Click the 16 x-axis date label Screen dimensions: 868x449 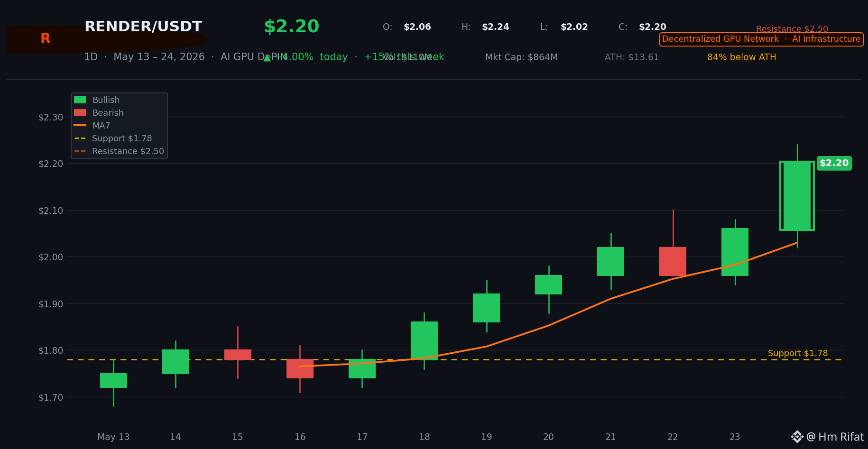click(x=300, y=437)
